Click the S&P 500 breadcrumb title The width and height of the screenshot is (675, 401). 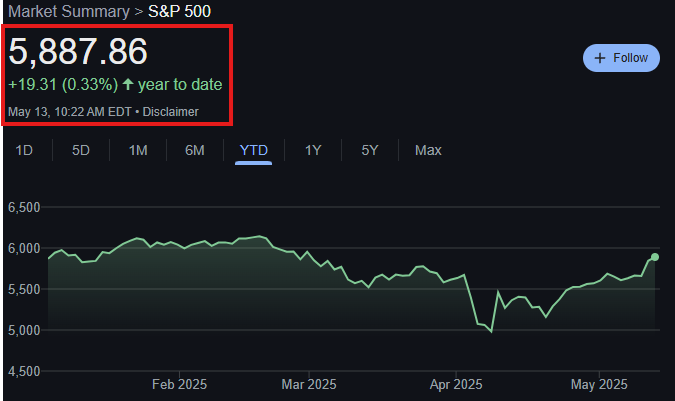180,12
